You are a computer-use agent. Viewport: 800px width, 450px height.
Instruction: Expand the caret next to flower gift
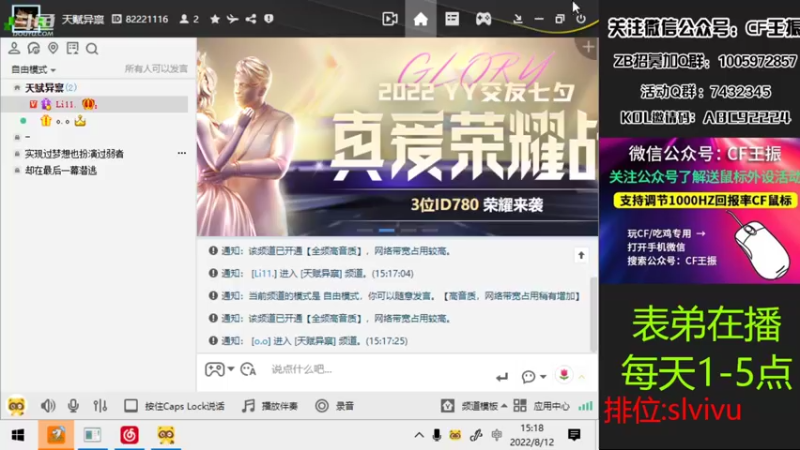point(582,377)
